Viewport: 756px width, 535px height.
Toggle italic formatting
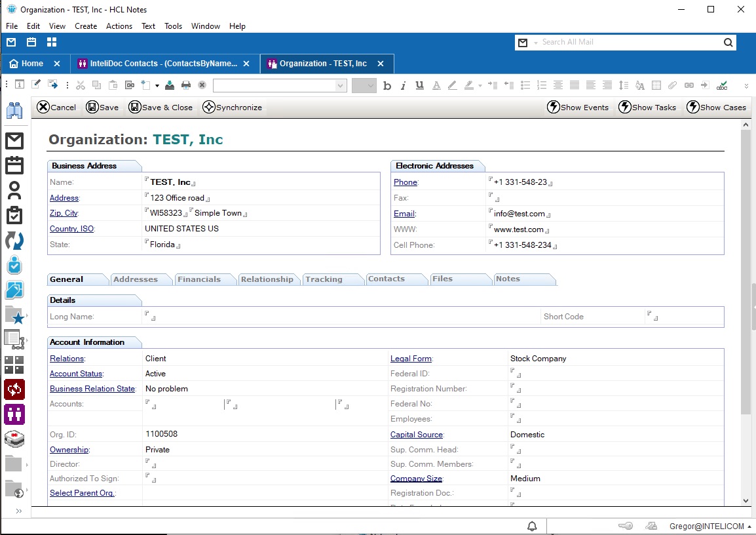(403, 85)
